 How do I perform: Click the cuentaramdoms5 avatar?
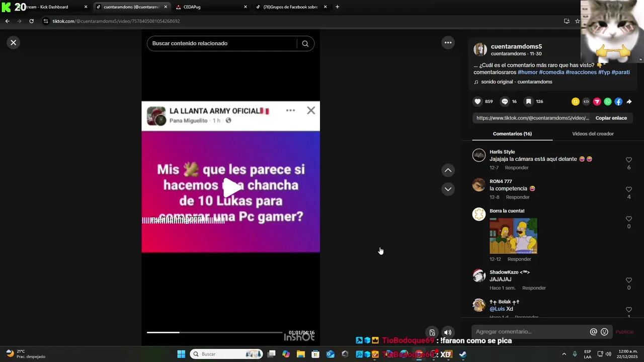point(480,49)
